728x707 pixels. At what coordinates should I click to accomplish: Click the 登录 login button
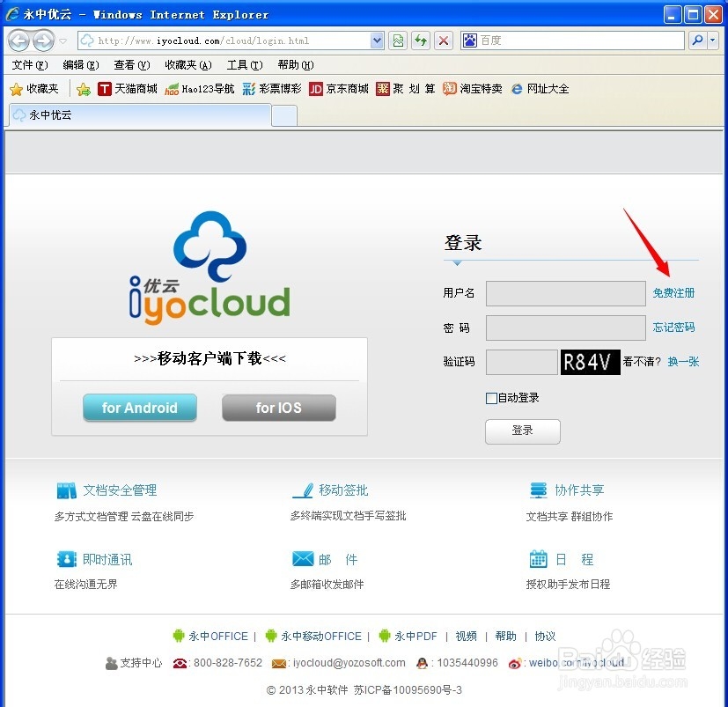coord(523,431)
